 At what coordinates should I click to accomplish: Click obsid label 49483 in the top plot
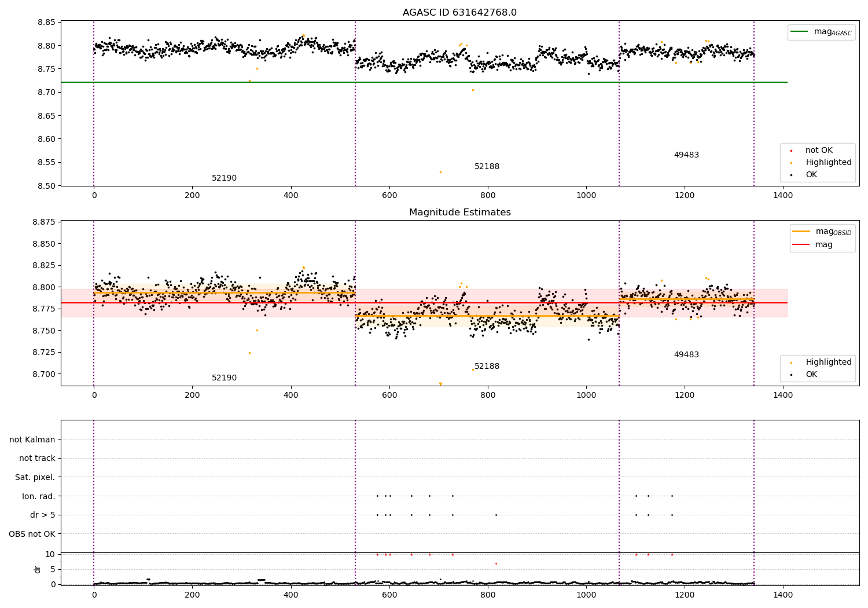686,155
